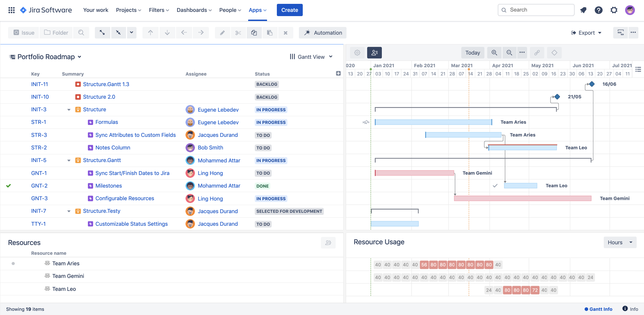
Task: Click the milestone diamond icon in the Gantt toolbar
Action: 554,52
